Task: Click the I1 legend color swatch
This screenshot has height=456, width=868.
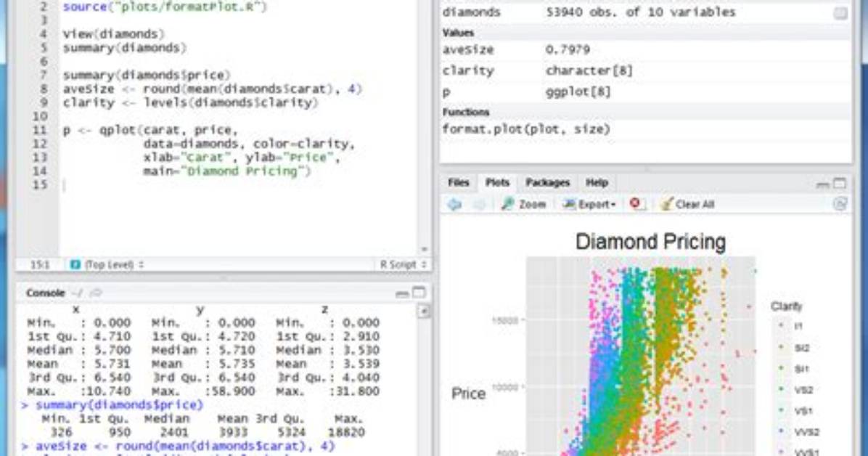Action: tap(782, 326)
